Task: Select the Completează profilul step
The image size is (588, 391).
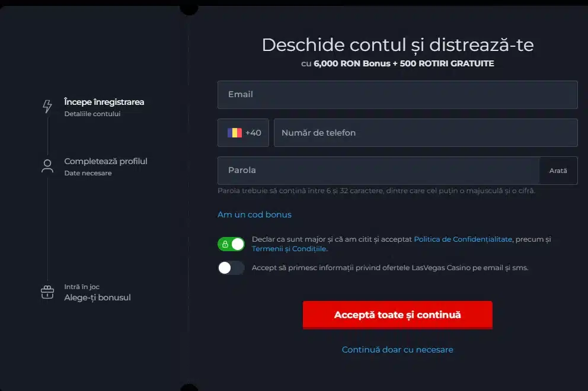Action: point(106,161)
